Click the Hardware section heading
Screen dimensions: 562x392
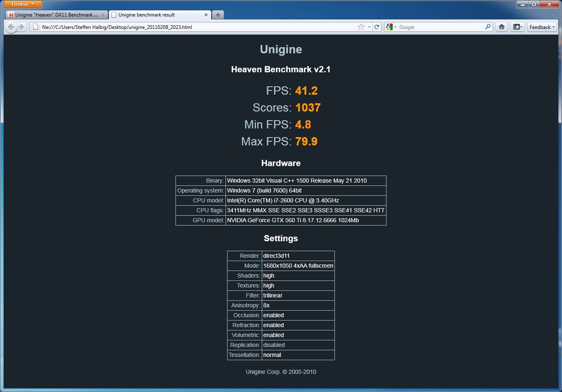pyautogui.click(x=281, y=163)
